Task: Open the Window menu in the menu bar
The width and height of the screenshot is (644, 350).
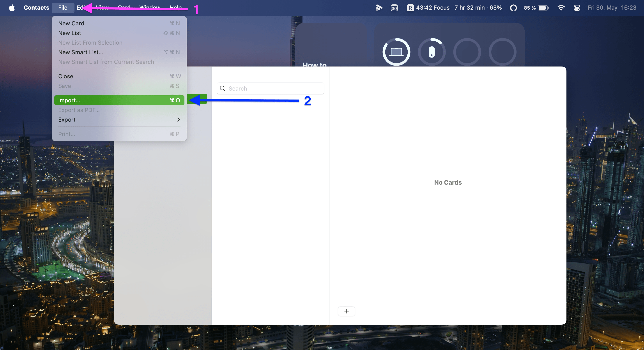Action: coord(149,8)
